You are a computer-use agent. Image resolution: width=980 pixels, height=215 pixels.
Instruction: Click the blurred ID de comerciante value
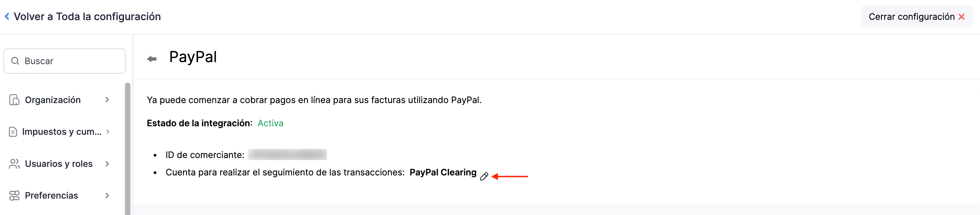click(288, 155)
